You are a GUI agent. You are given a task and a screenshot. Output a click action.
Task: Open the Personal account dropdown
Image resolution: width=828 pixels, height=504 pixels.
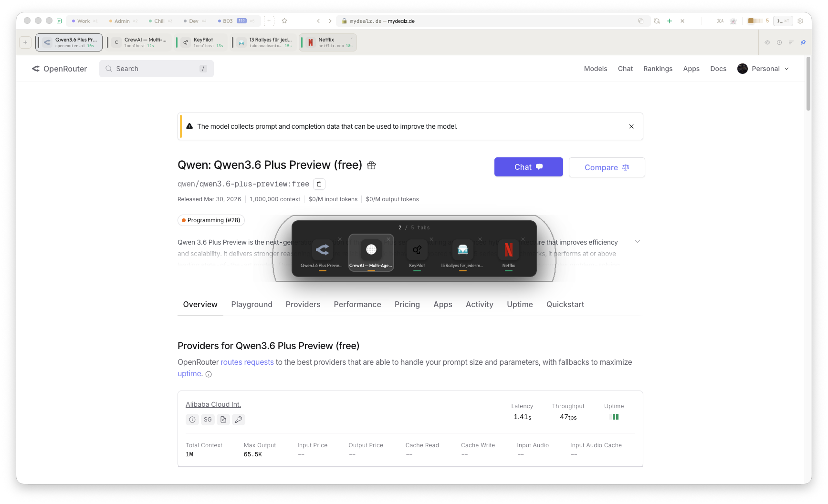763,69
